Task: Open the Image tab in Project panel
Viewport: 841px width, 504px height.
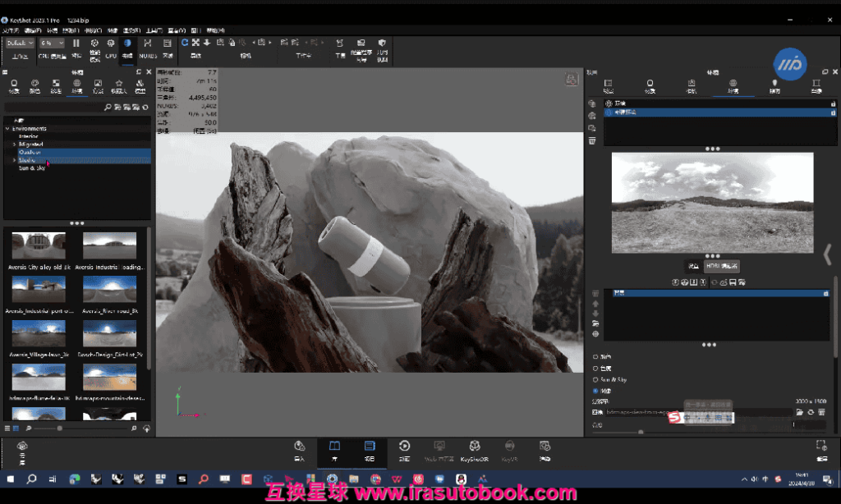Action: (816, 86)
